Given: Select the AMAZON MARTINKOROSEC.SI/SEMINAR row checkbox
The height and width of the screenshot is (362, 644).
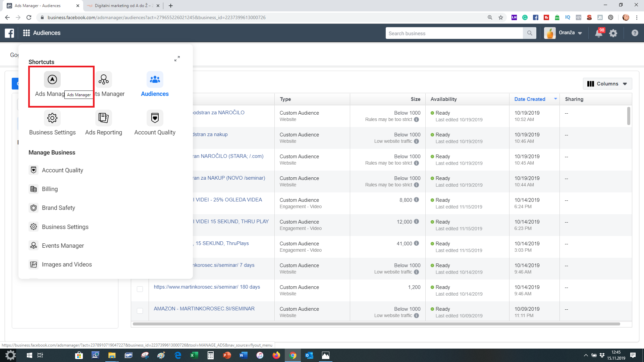Looking at the screenshot, I should pos(140,311).
